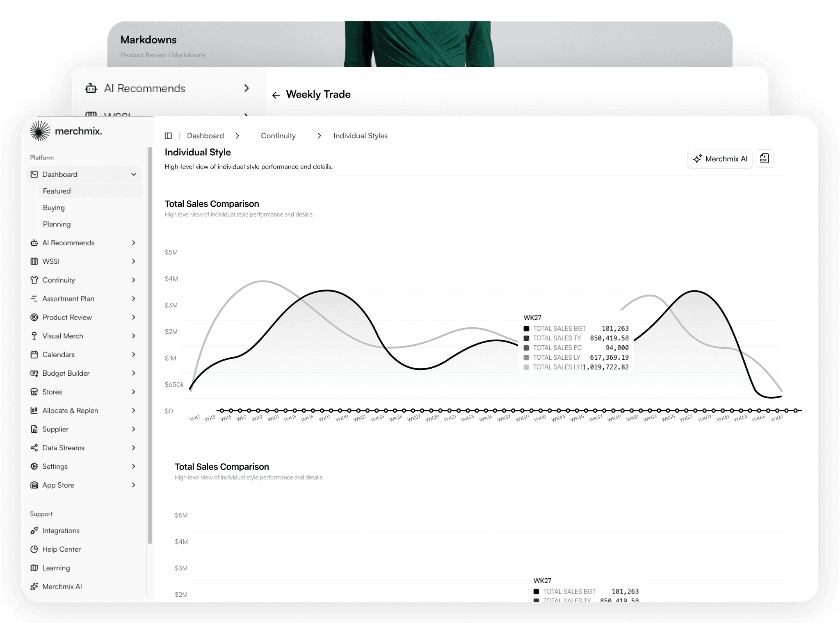The height and width of the screenshot is (623, 840).
Task: Collapse the Dashboard menu chevron
Action: pos(133,174)
